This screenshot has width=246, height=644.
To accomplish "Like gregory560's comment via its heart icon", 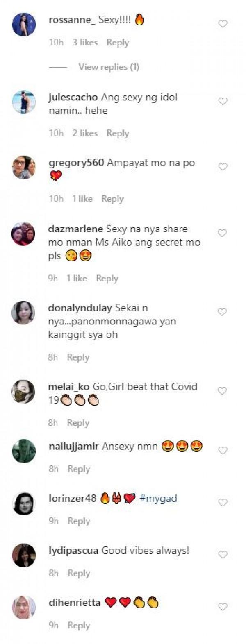I will pyautogui.click(x=223, y=167).
